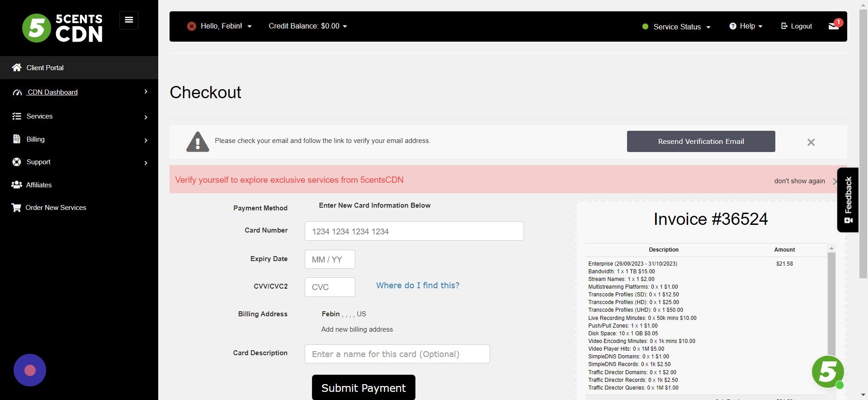Expand Billing submenu chevron
The width and height of the screenshot is (868, 400).
146,140
